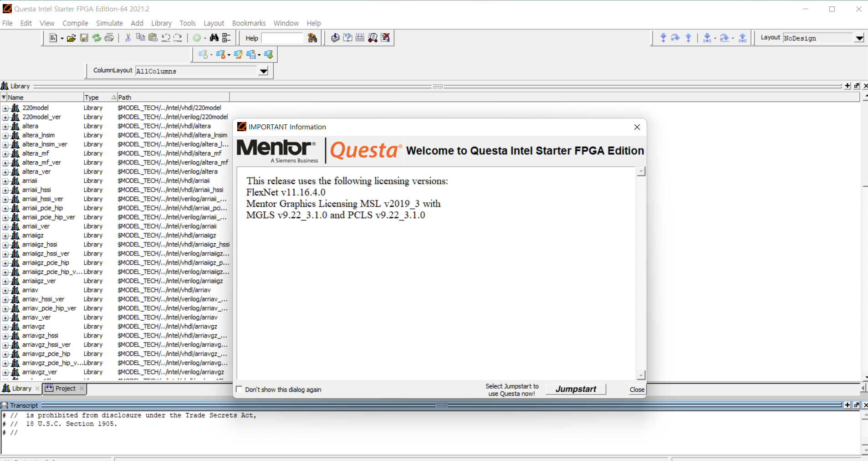868x461 pixels.
Task: Click the wave save-format disk icon
Action: pyautogui.click(x=251, y=55)
